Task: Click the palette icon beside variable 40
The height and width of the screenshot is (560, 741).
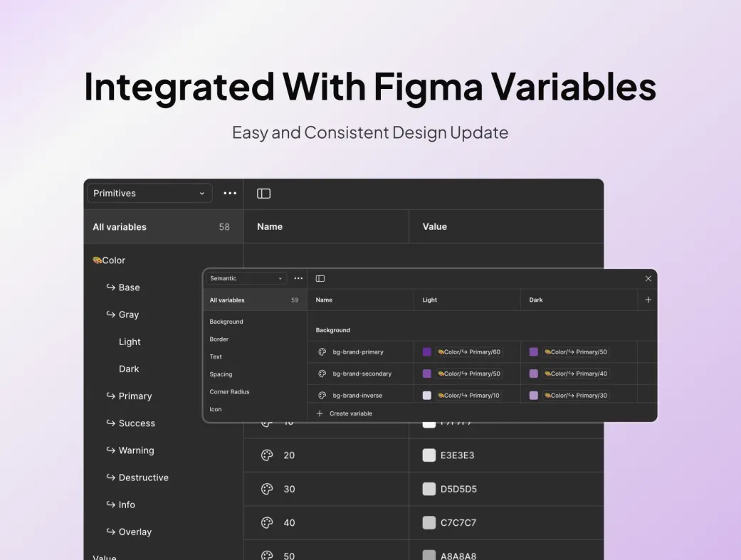Action: pyautogui.click(x=267, y=523)
